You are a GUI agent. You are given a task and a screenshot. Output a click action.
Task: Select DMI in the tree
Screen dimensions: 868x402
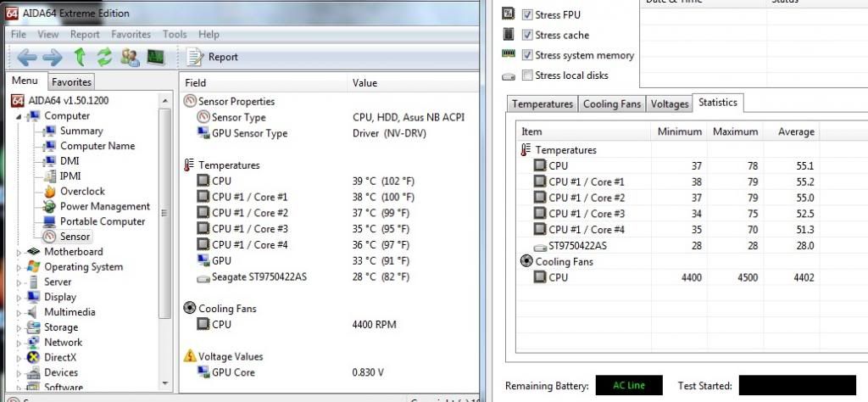(x=70, y=161)
